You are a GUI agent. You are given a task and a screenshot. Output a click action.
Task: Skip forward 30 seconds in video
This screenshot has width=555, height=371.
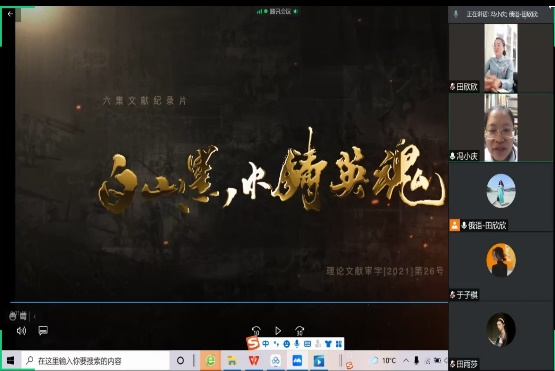pyautogui.click(x=299, y=331)
